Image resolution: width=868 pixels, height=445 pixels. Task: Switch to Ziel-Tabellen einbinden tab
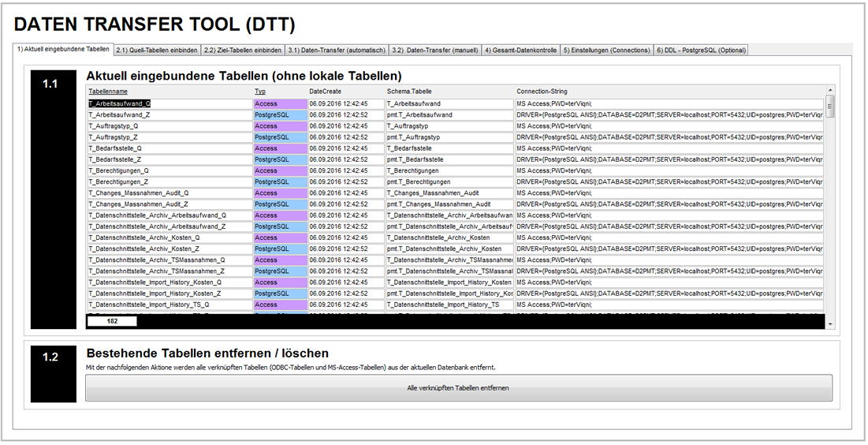point(243,50)
